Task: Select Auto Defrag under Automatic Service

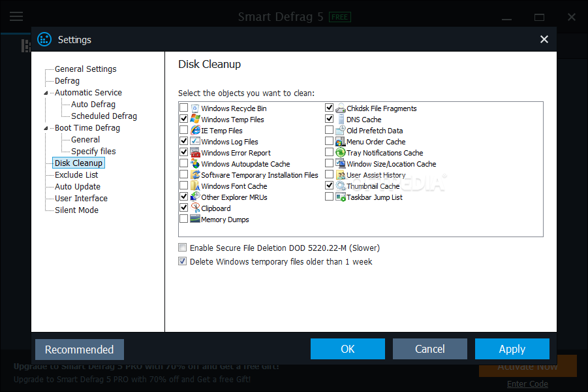Action: pos(93,105)
